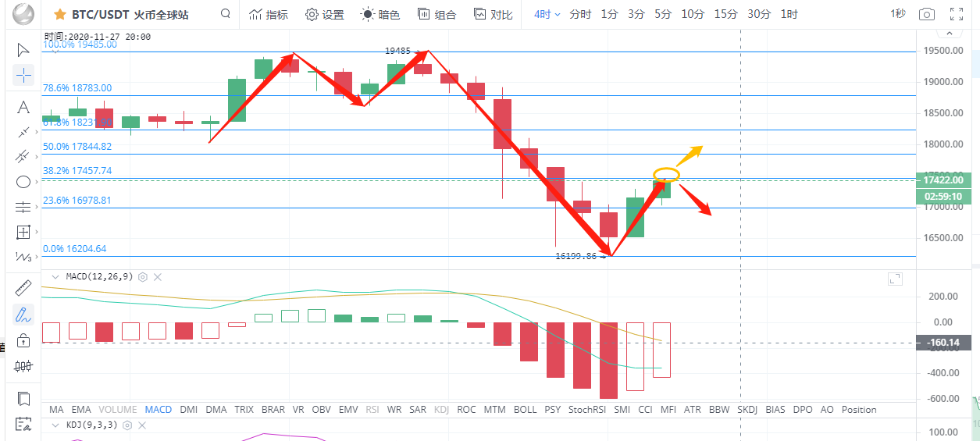Open the 4时 timeframe dropdown

pos(547,14)
